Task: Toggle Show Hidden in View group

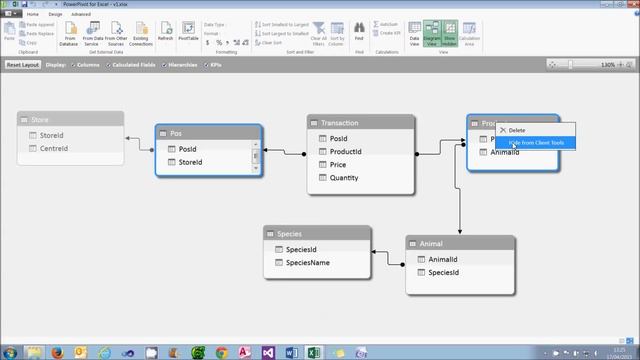Action: (450, 33)
